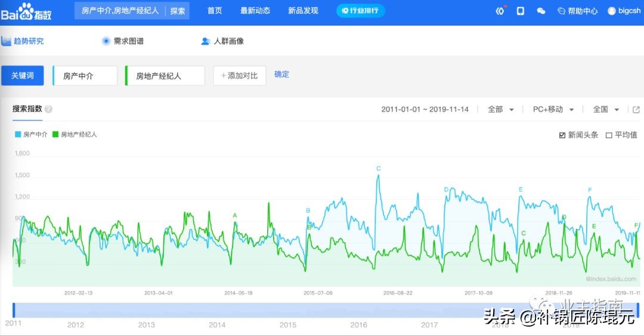Image resolution: width=644 pixels, height=335 pixels.
Task: Click news marker C at the chart peak
Action: click(378, 168)
